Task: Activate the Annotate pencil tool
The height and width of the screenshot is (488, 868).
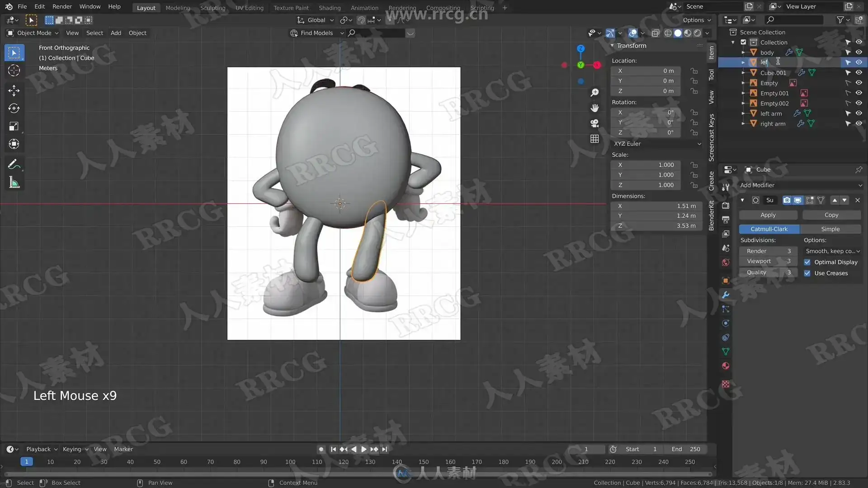Action: [14, 164]
